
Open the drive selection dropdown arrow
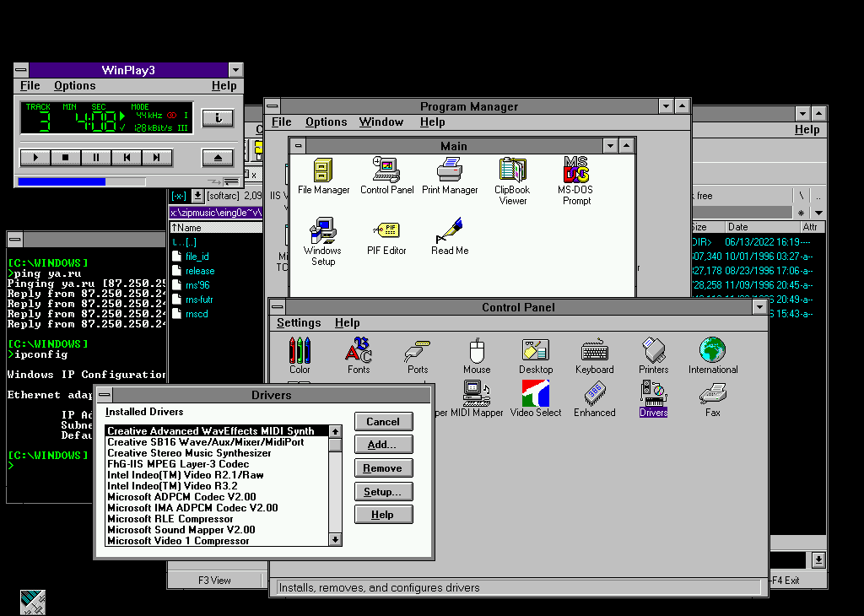pos(197,196)
